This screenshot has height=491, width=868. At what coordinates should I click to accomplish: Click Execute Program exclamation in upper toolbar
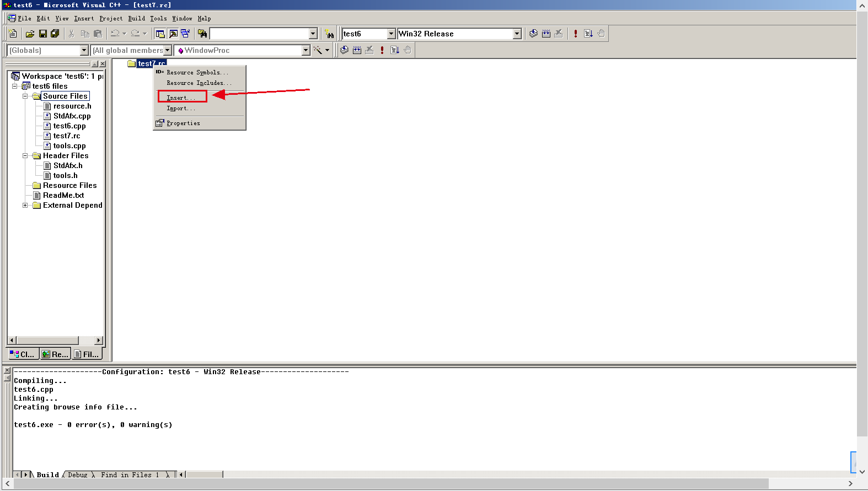click(576, 34)
